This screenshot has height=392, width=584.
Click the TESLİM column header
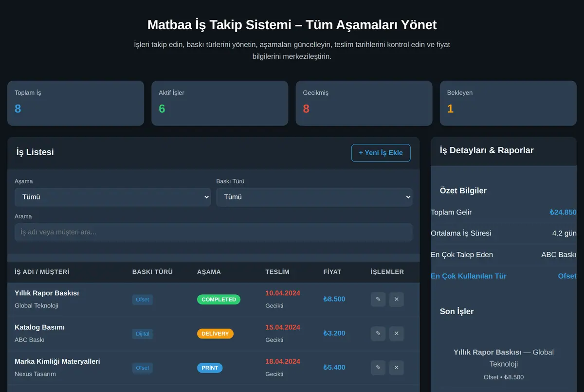277,272
